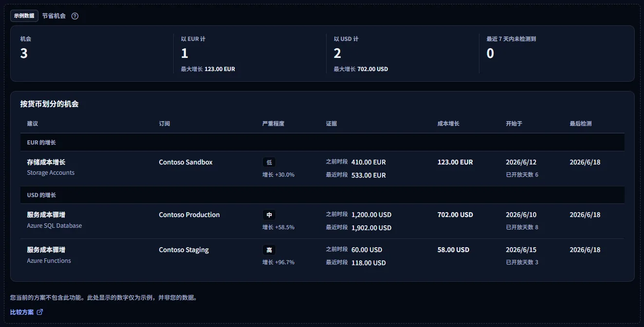Click the 低 severity badge

click(269, 162)
